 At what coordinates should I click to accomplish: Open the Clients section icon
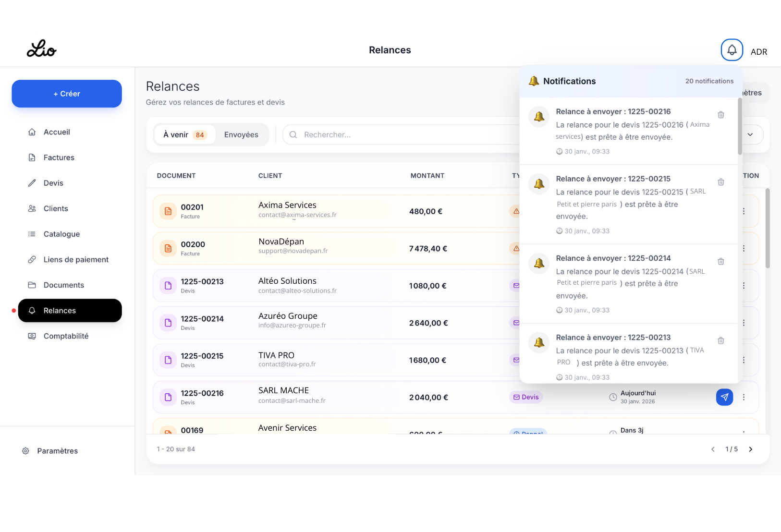pos(32,208)
